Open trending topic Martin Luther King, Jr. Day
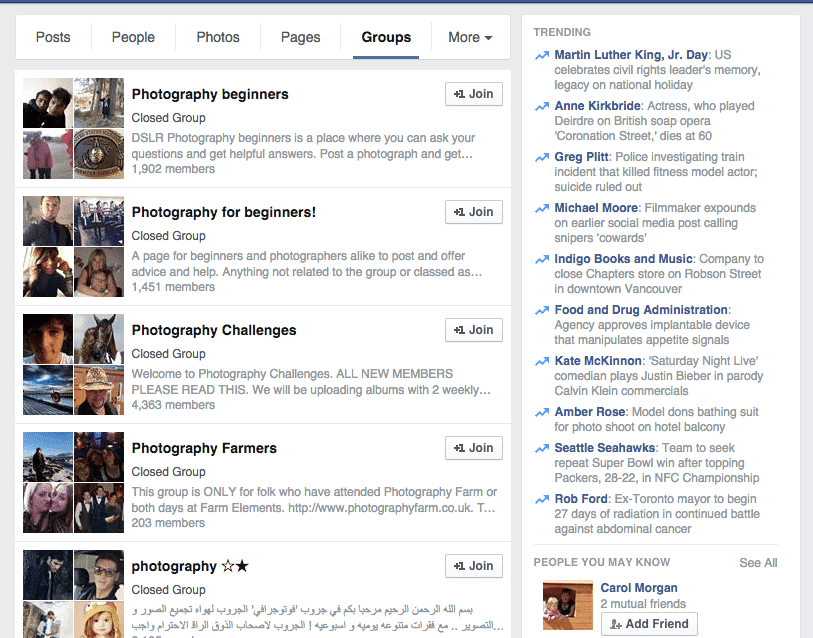The height and width of the screenshot is (638, 813). coord(631,55)
